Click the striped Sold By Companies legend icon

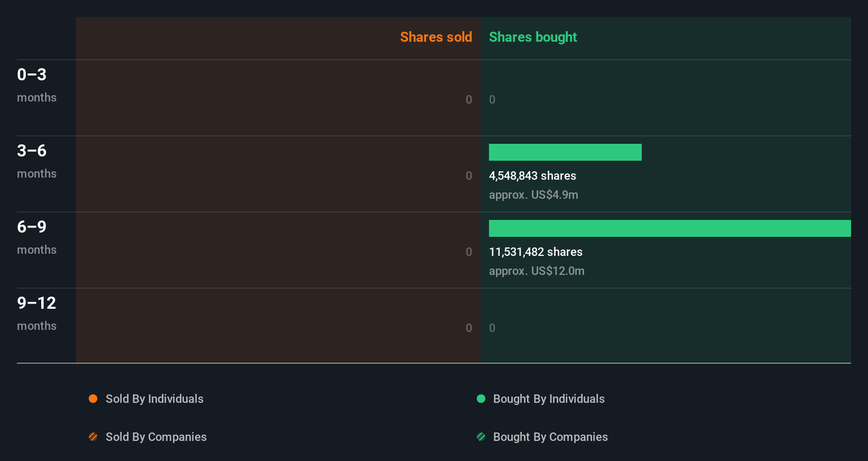tap(93, 437)
